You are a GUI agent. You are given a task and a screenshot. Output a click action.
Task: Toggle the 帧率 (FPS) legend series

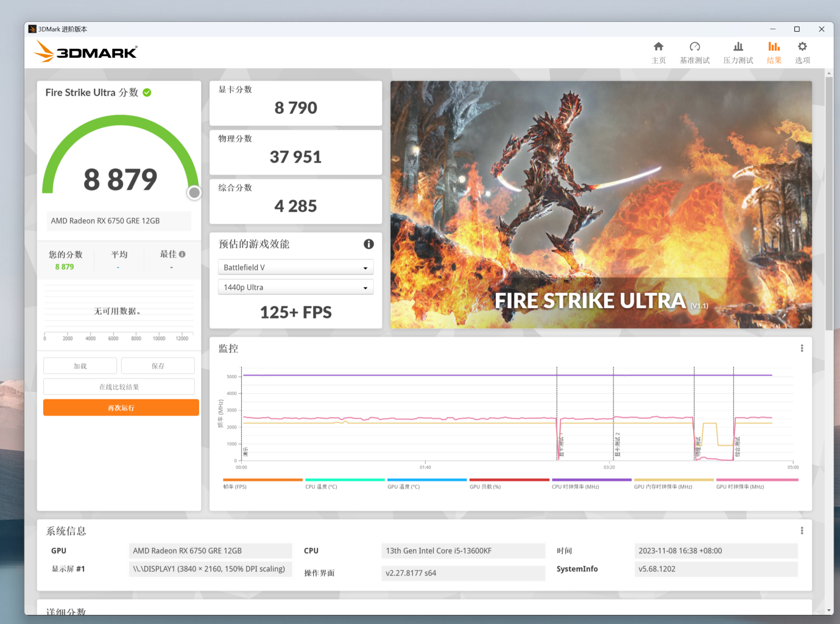click(263, 484)
